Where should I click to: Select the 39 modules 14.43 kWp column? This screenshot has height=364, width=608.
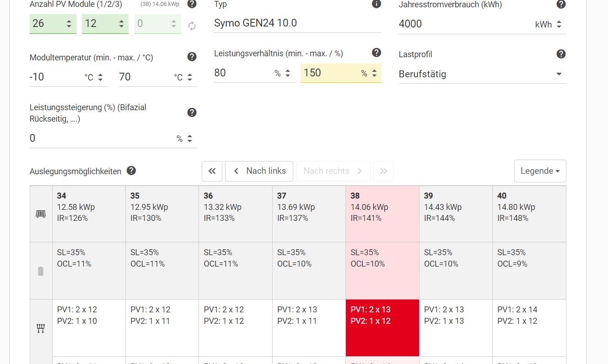point(456,214)
